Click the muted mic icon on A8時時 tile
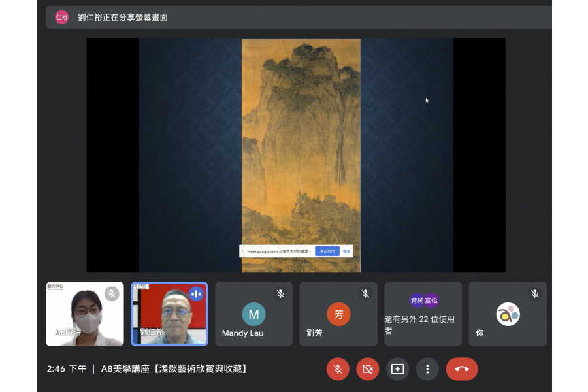 point(112,294)
